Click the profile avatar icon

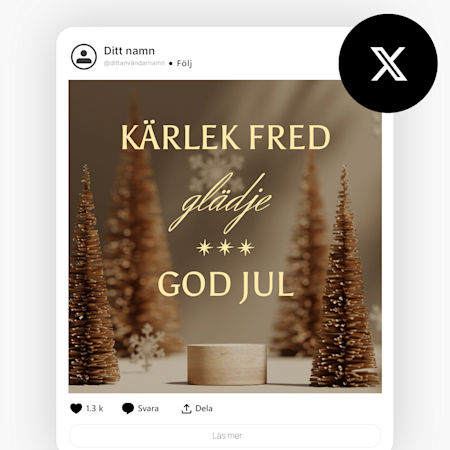[x=84, y=57]
